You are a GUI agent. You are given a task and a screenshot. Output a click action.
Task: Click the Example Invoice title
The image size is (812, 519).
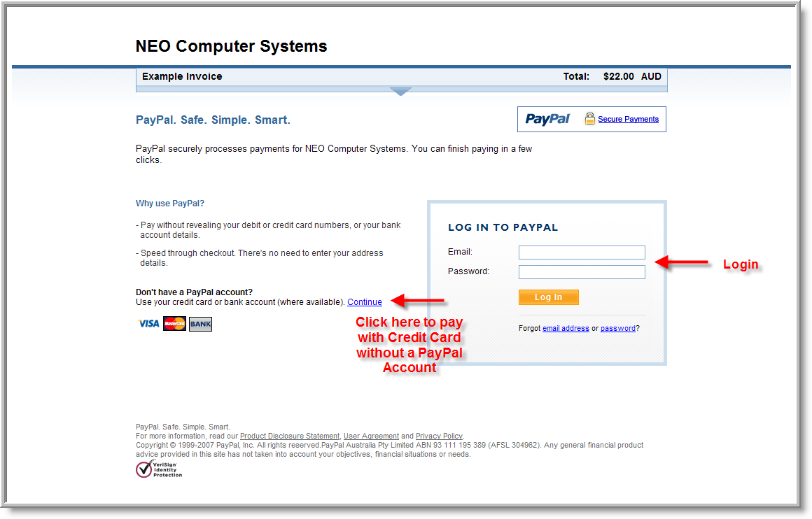pos(182,76)
